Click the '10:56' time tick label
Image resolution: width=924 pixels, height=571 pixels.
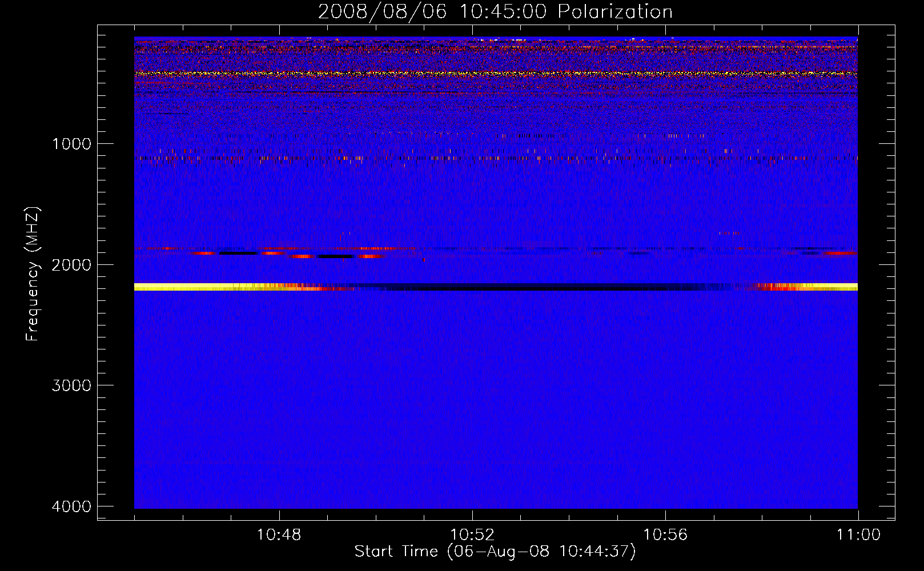(x=665, y=535)
